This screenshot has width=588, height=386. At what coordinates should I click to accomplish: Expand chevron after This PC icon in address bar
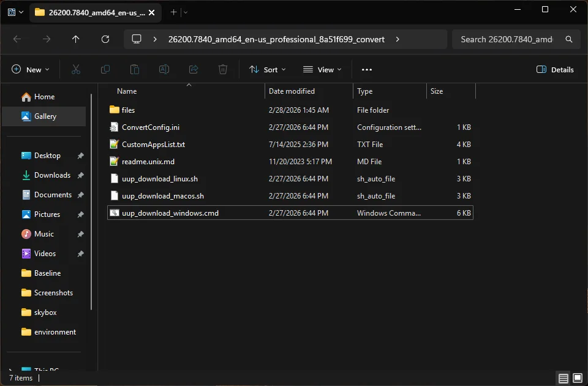tap(155, 39)
